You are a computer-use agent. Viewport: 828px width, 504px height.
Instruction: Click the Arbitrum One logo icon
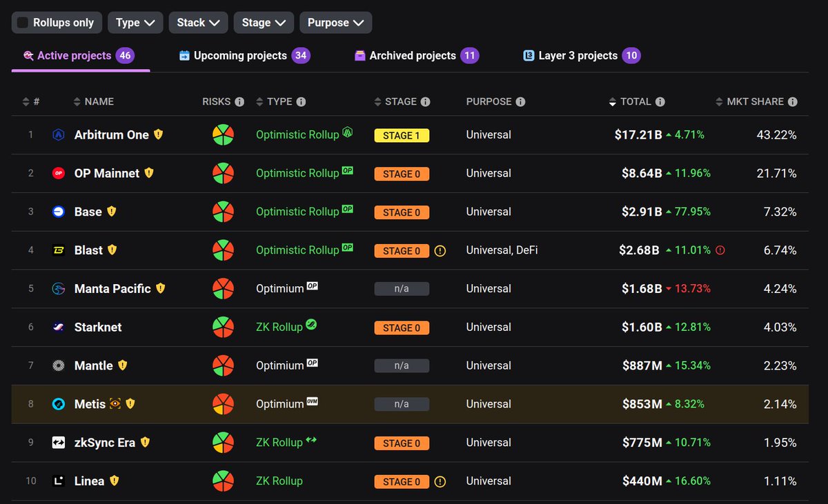click(x=59, y=135)
